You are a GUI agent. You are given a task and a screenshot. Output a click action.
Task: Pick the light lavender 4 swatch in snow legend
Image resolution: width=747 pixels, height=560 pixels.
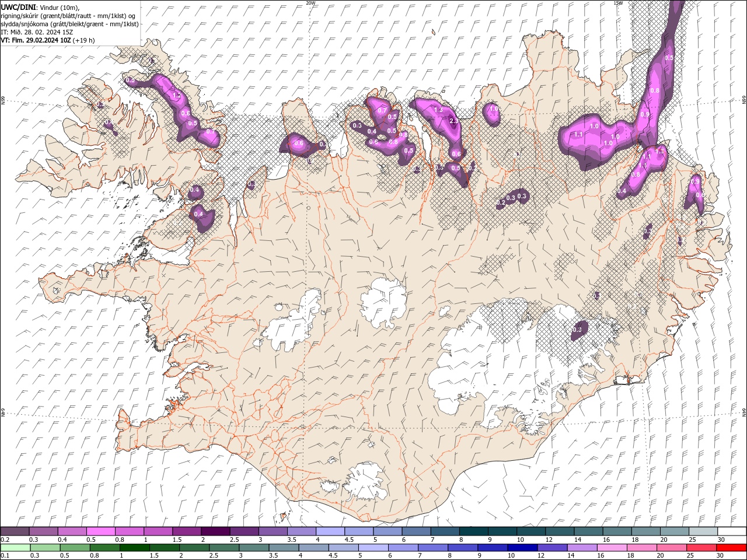click(x=330, y=531)
